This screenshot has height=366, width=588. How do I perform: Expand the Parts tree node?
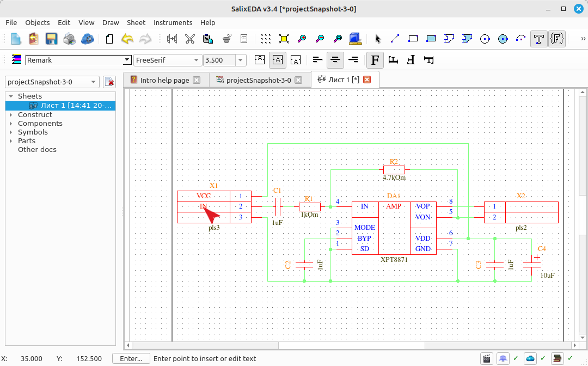11,141
